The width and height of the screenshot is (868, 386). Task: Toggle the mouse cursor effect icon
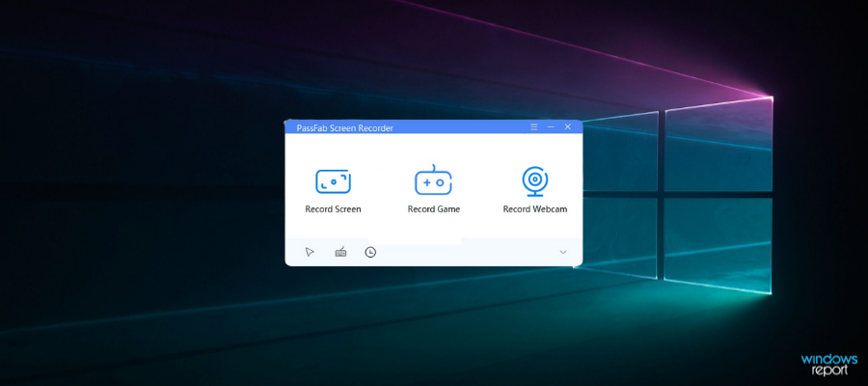click(x=310, y=252)
